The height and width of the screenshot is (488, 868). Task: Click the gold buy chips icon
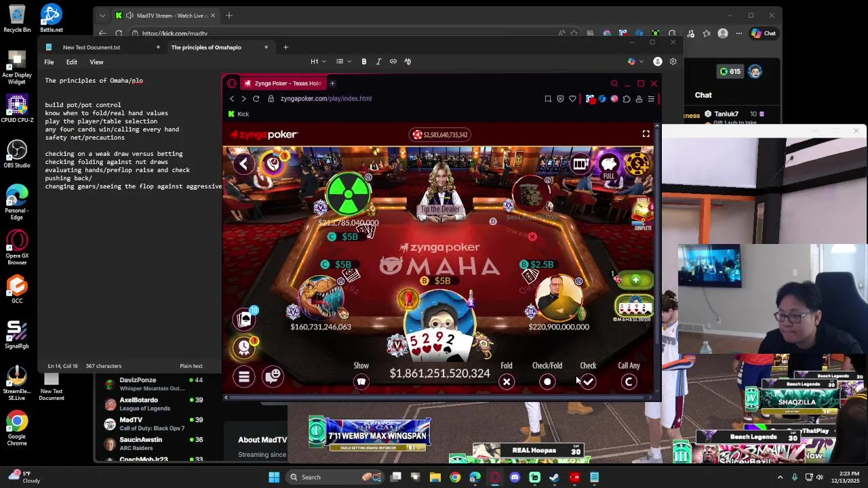(x=637, y=163)
